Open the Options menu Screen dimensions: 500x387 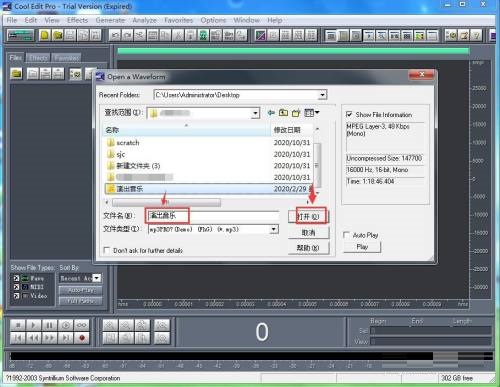coord(213,20)
